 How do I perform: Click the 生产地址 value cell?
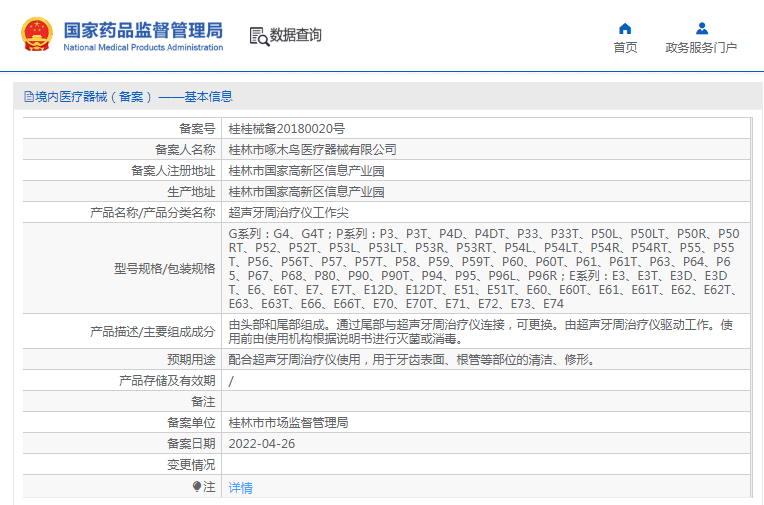coord(486,192)
